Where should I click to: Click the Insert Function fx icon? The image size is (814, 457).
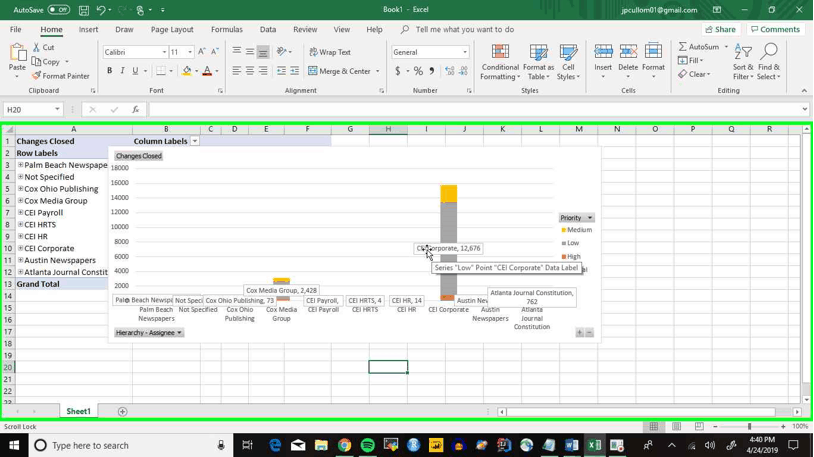tap(135, 110)
